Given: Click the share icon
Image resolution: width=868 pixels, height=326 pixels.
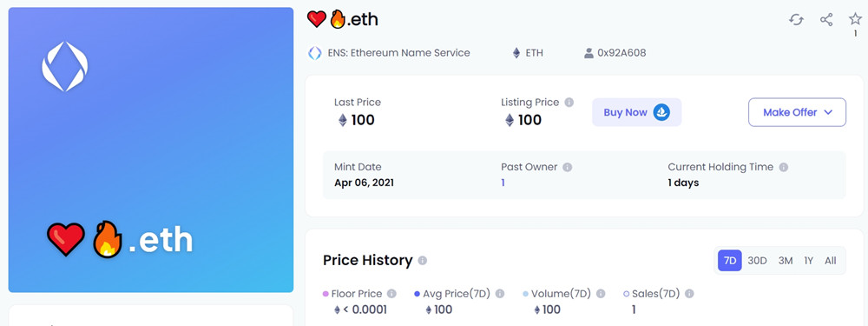Looking at the screenshot, I should point(826,20).
